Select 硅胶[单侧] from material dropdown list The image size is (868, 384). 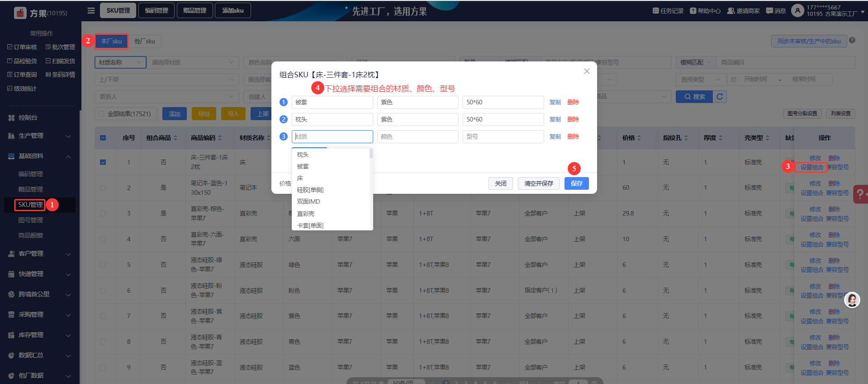pyautogui.click(x=310, y=190)
